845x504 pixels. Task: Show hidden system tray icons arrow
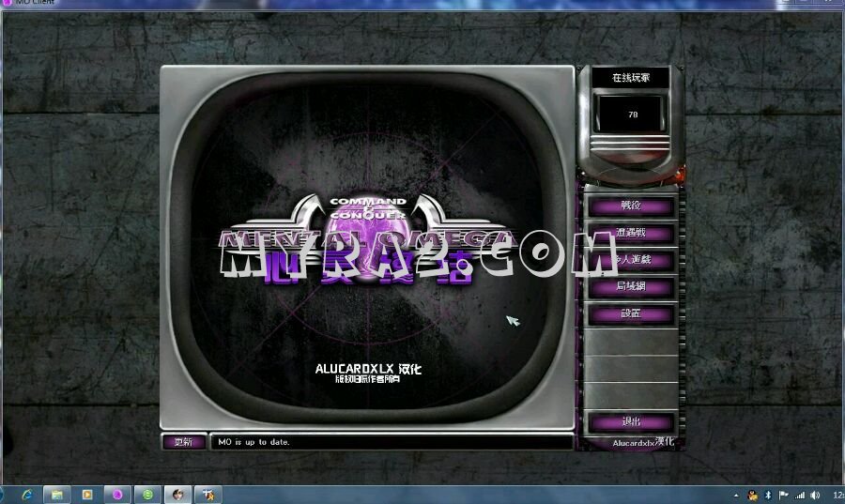736,496
